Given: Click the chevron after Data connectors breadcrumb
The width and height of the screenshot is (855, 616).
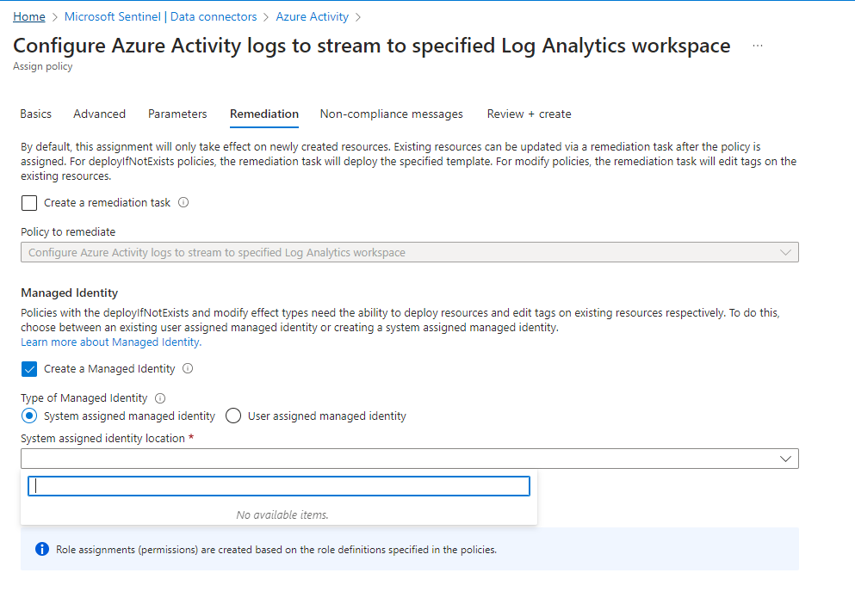Looking at the screenshot, I should tap(266, 16).
